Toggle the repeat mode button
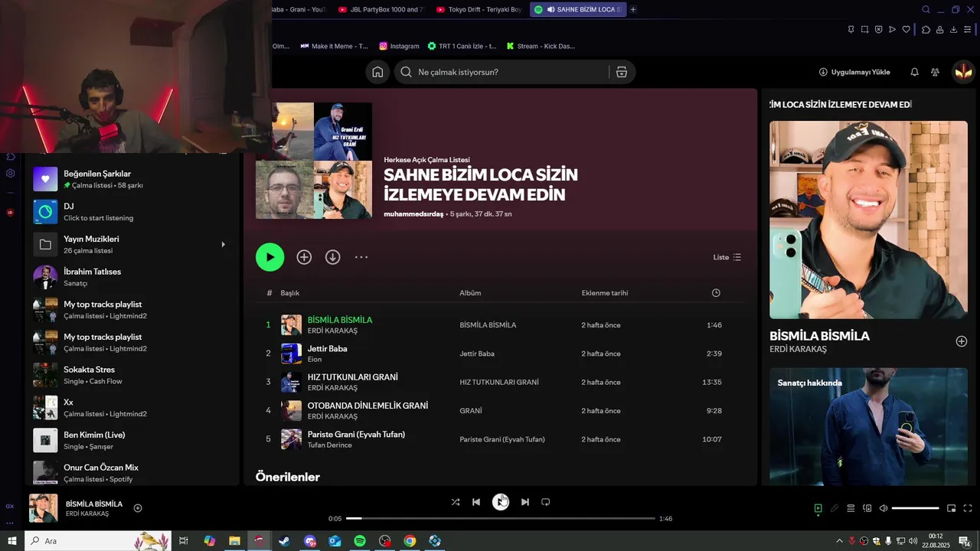The image size is (980, 551). (546, 502)
